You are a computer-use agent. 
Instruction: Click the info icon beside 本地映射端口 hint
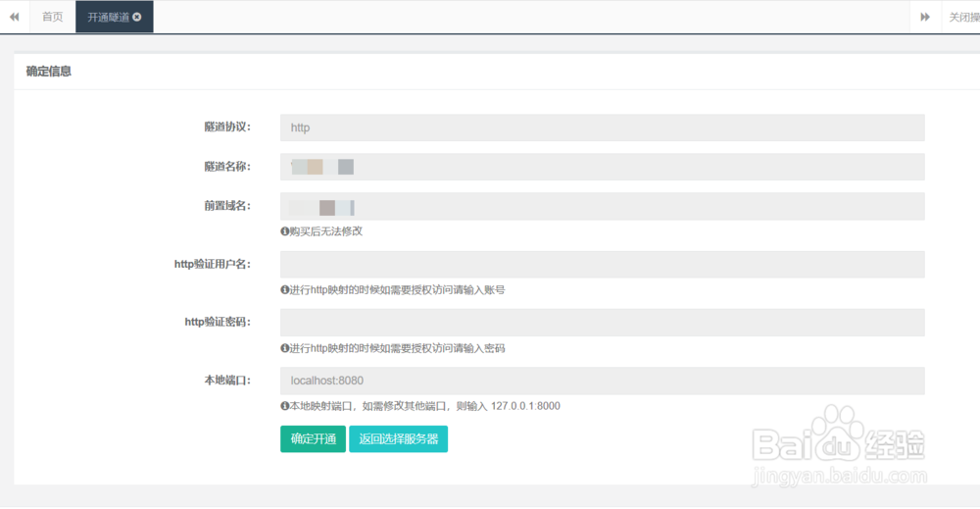[285, 406]
